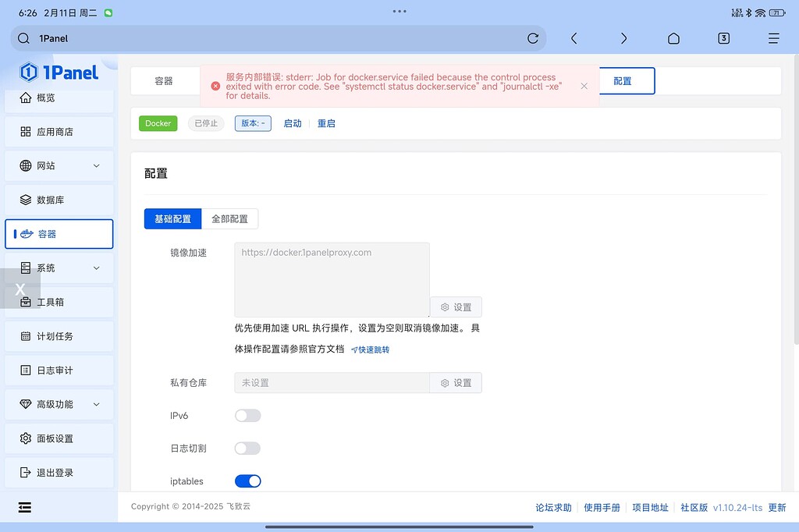Click the 重启 restart button
The width and height of the screenshot is (799, 532).
coord(327,123)
